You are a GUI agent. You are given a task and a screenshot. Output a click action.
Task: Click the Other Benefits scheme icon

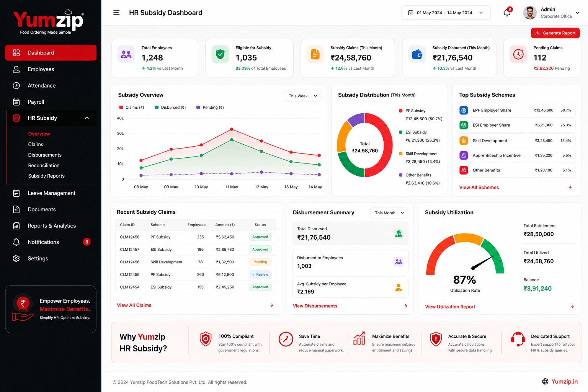[x=464, y=170]
